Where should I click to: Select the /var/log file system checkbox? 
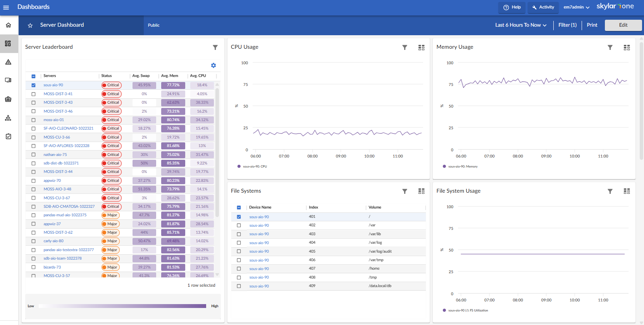click(239, 243)
